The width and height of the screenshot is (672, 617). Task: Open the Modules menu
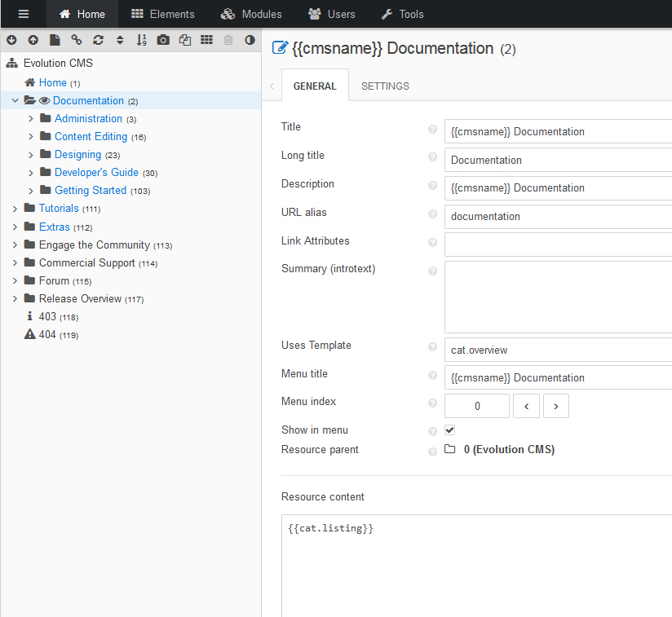[251, 14]
